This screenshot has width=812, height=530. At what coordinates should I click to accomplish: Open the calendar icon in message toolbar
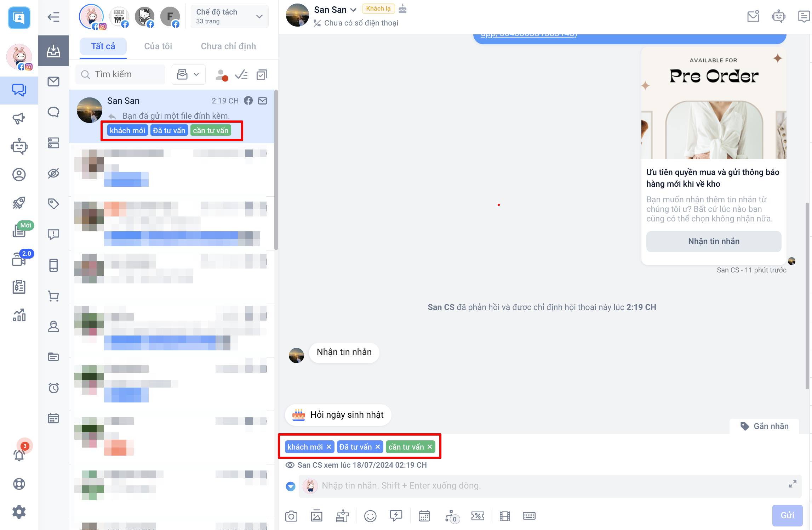click(424, 516)
